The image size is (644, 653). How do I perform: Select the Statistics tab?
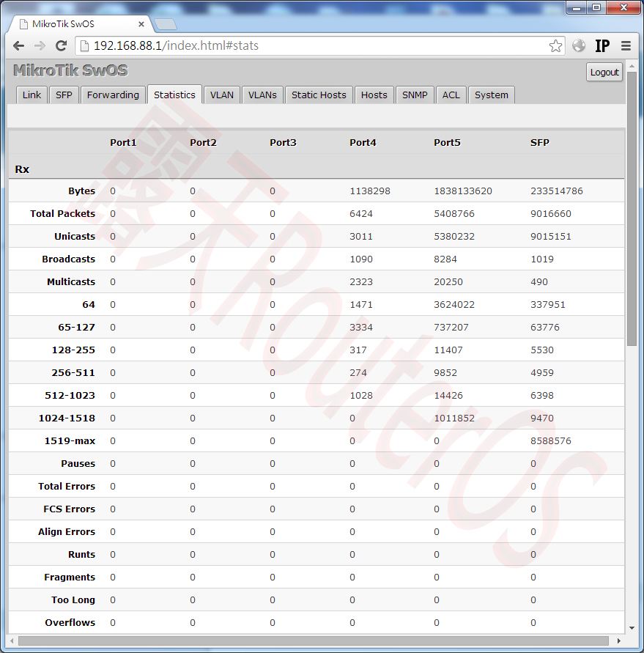point(174,95)
